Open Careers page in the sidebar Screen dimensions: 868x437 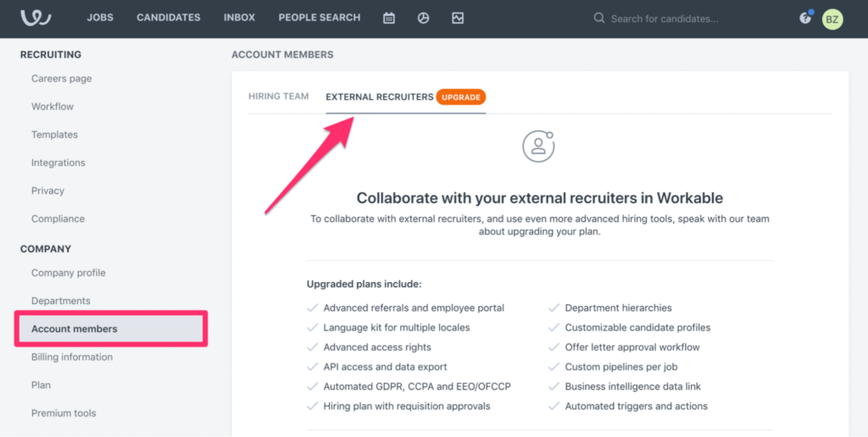(x=61, y=79)
